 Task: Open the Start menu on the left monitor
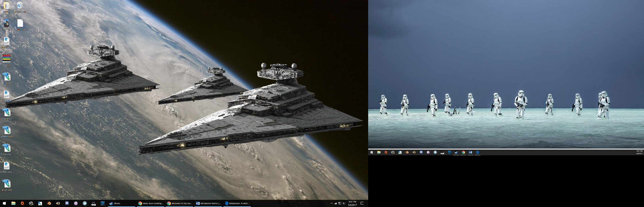pos(4,203)
